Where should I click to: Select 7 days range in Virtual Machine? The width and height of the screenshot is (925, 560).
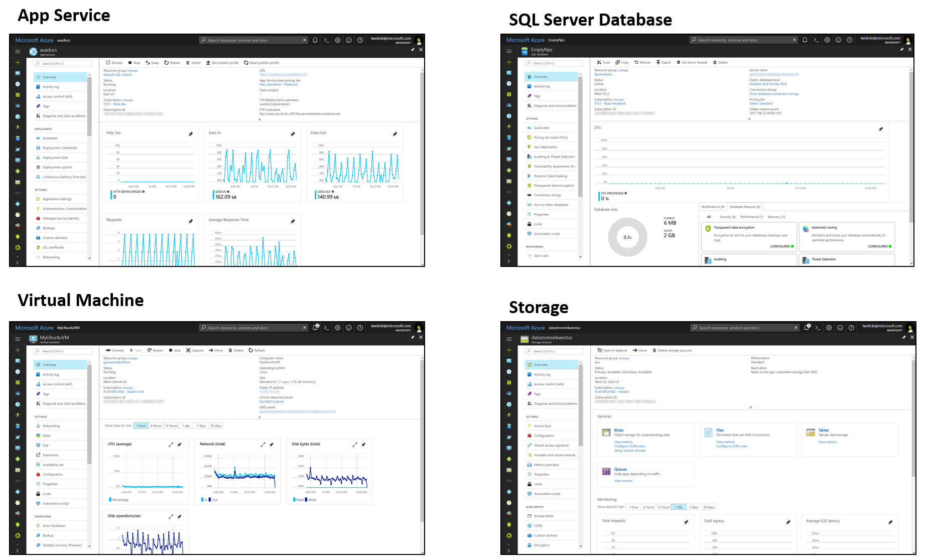[x=201, y=426]
